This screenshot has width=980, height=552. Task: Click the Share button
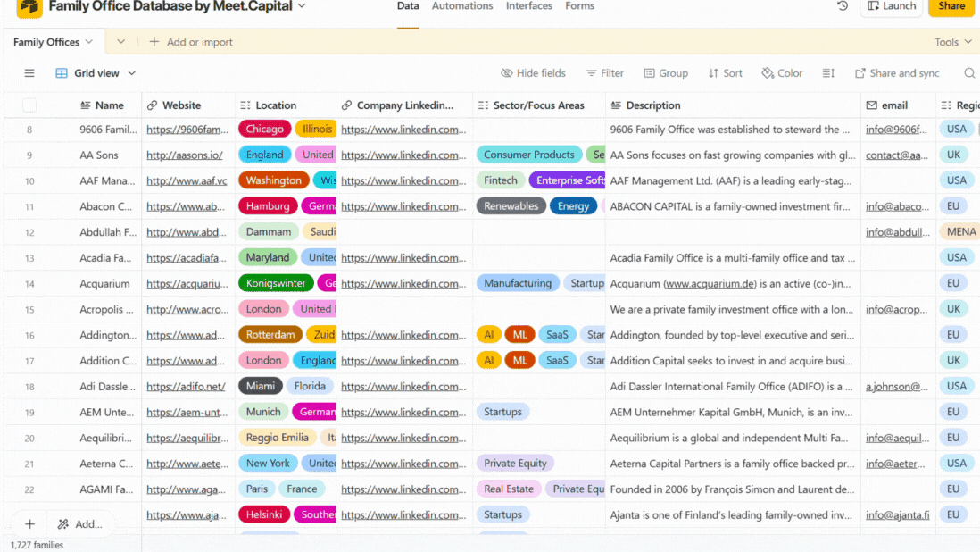pos(951,6)
